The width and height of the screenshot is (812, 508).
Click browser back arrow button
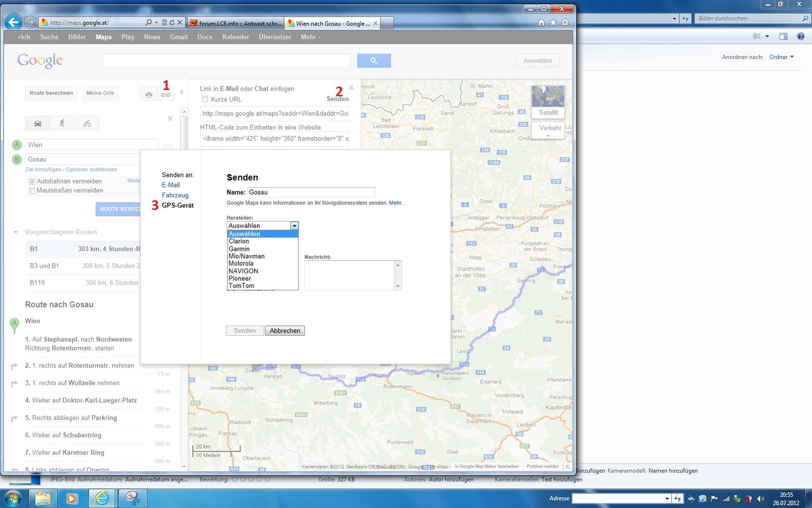tap(14, 22)
